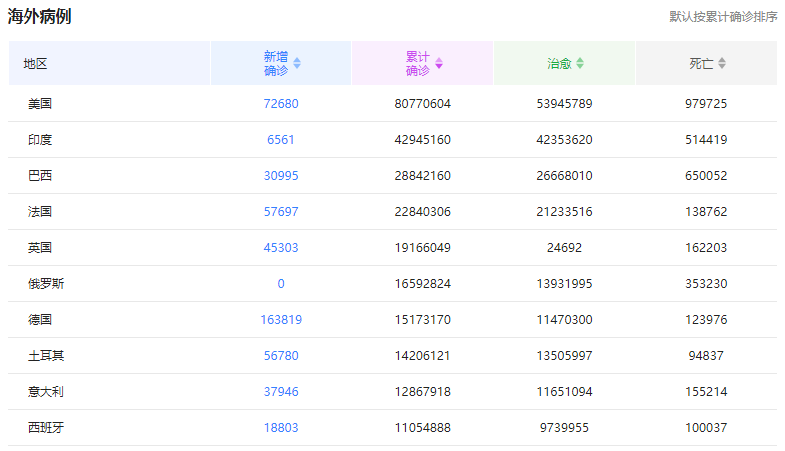Click recovered value 26668010
This screenshot has width=785, height=451.
coord(564,176)
